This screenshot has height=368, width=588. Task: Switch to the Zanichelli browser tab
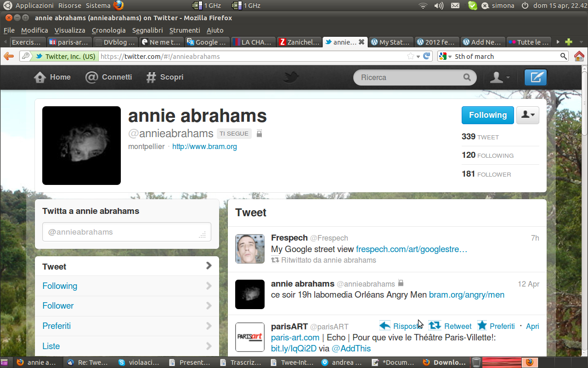[x=299, y=42]
